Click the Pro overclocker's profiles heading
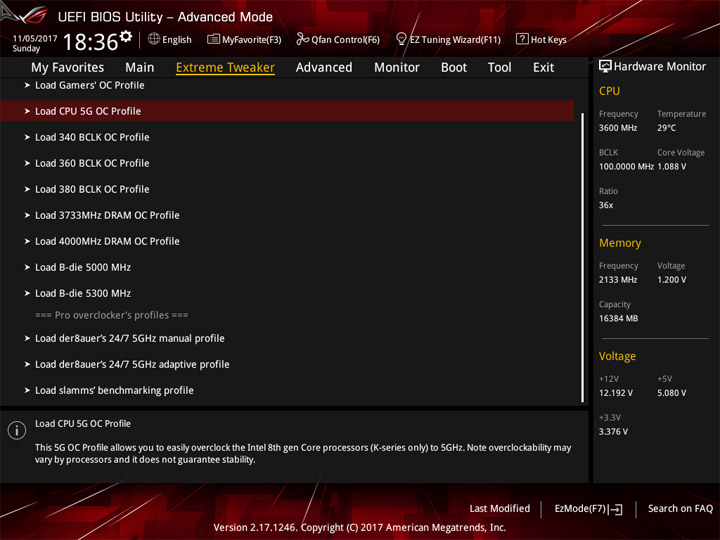 [x=112, y=315]
